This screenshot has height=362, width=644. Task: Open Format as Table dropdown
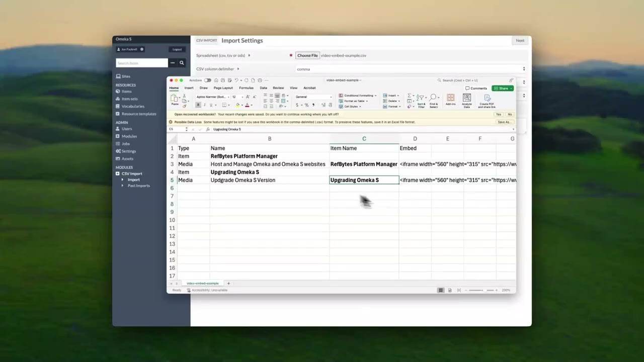[x=353, y=101]
